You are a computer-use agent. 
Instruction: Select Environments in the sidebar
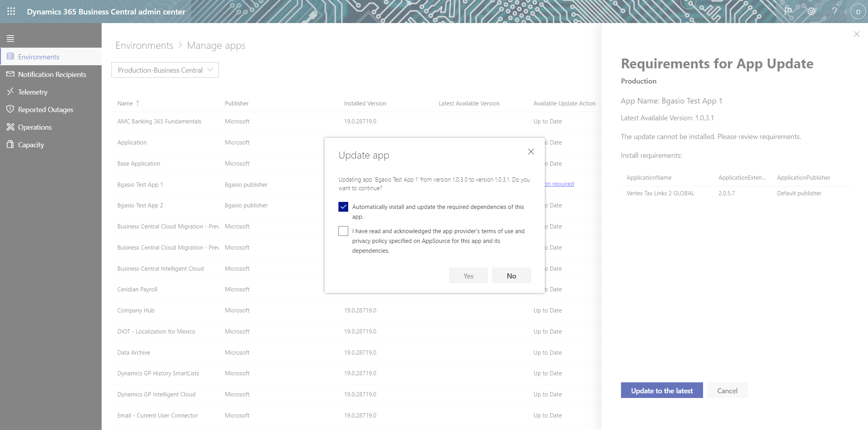click(x=39, y=57)
